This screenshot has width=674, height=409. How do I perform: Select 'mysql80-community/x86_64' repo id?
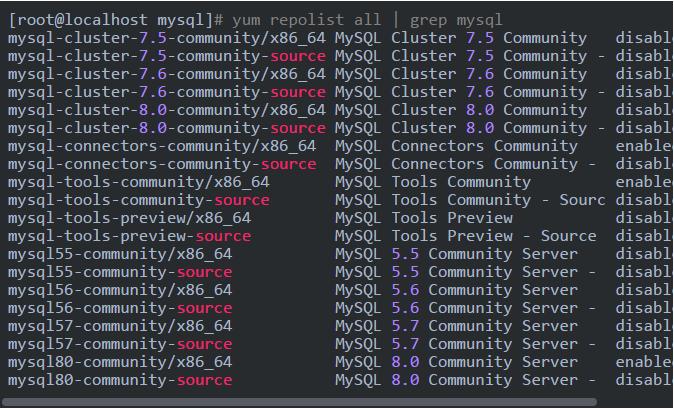(x=120, y=363)
